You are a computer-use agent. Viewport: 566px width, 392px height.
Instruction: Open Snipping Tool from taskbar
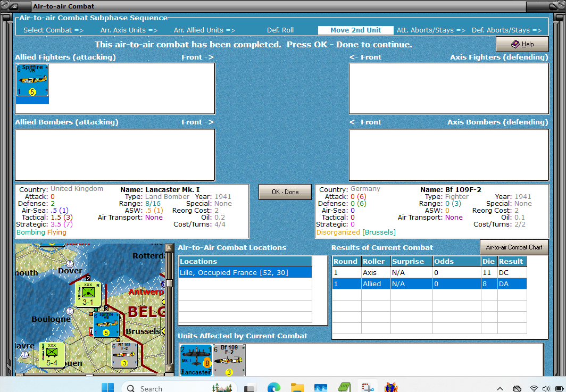coord(368,388)
